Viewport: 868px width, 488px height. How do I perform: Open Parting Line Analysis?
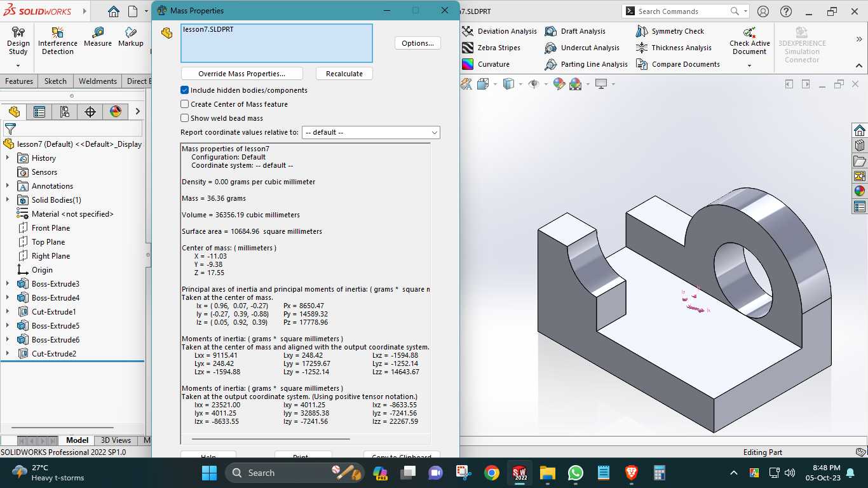[x=586, y=64]
